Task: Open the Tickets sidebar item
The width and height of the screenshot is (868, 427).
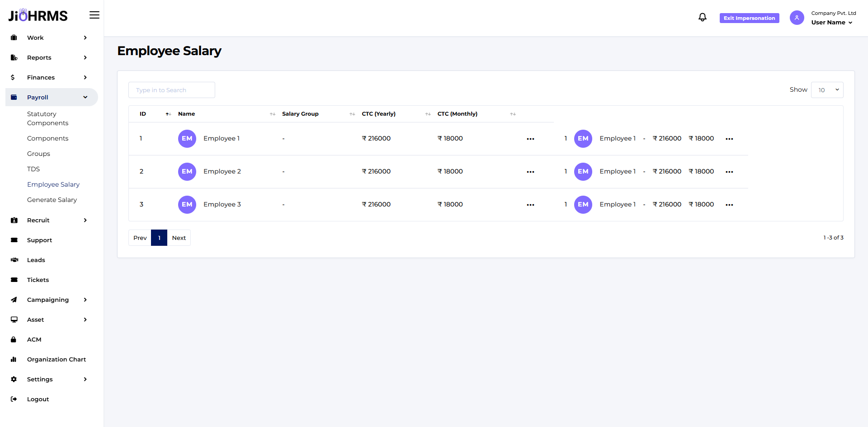Action: point(38,280)
